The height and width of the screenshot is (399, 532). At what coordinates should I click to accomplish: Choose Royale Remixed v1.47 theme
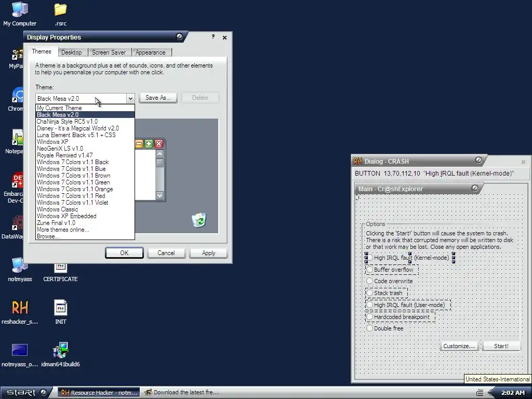point(85,155)
